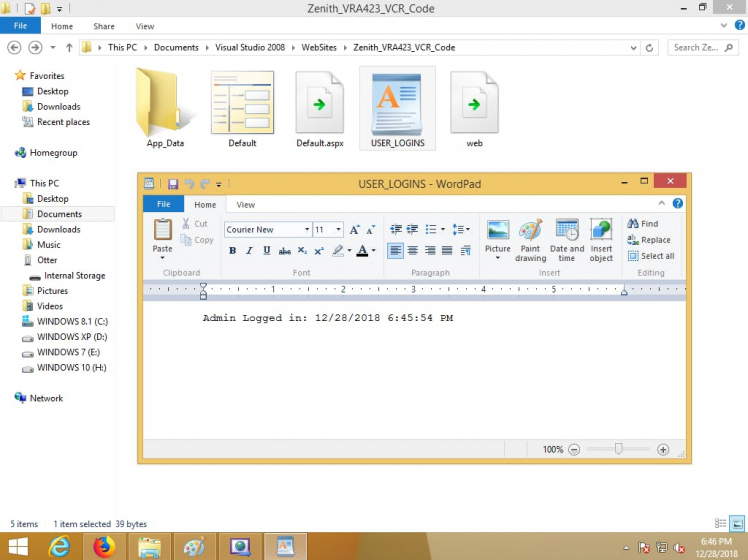Screen dimensions: 748x560
Task: Open Firefox from the taskbar
Action: pyautogui.click(x=104, y=546)
